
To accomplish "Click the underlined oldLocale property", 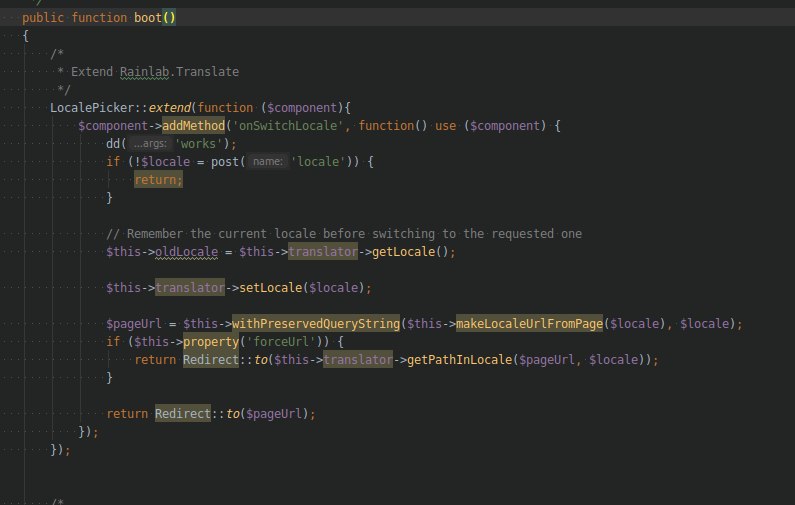I will click(x=186, y=252).
